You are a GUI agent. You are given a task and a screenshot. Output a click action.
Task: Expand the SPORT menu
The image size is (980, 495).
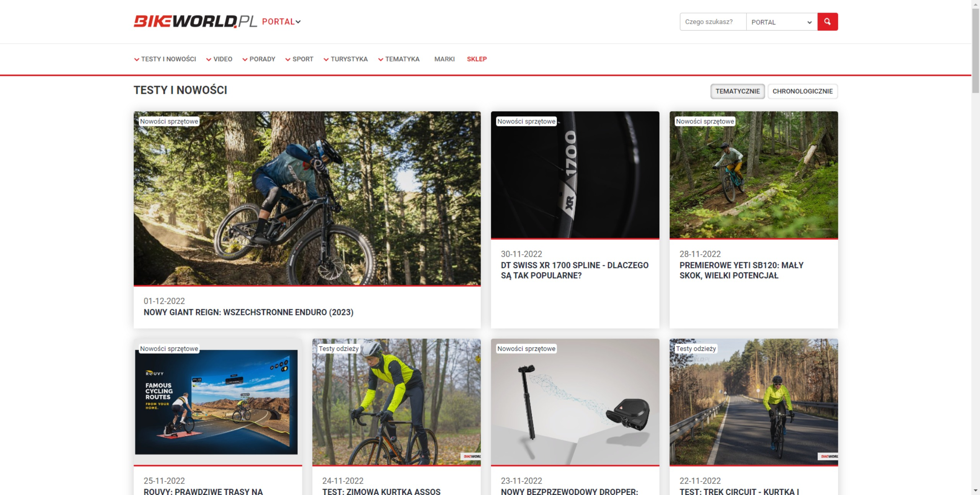point(299,59)
